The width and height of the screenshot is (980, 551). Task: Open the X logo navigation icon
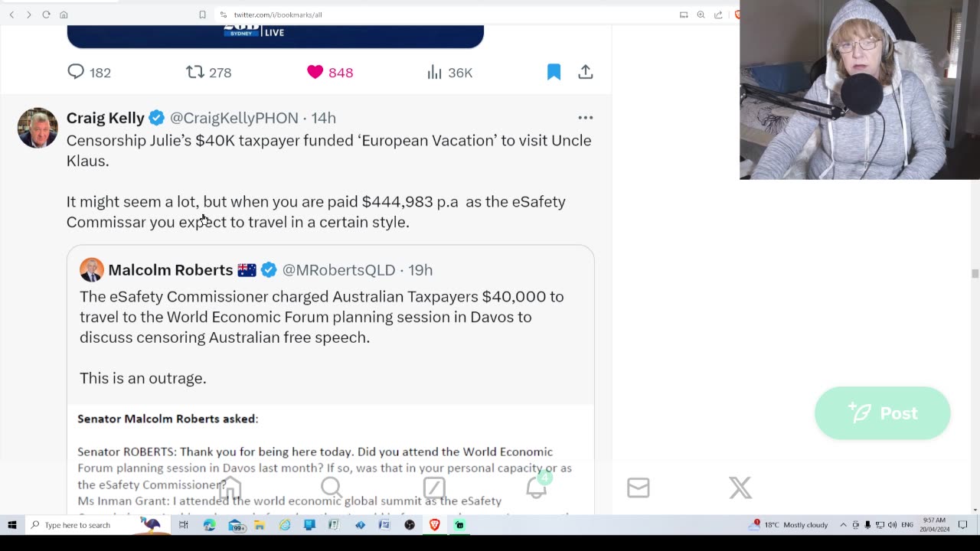pos(740,487)
